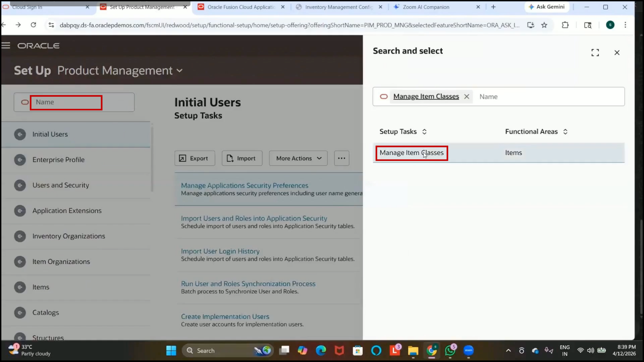Select Item Organizations functional area

point(76,262)
